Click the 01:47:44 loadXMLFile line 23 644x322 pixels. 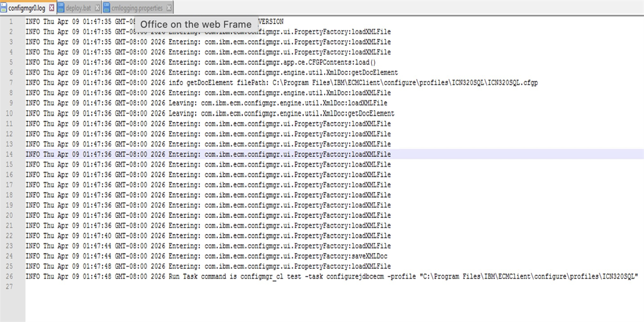(x=208, y=246)
